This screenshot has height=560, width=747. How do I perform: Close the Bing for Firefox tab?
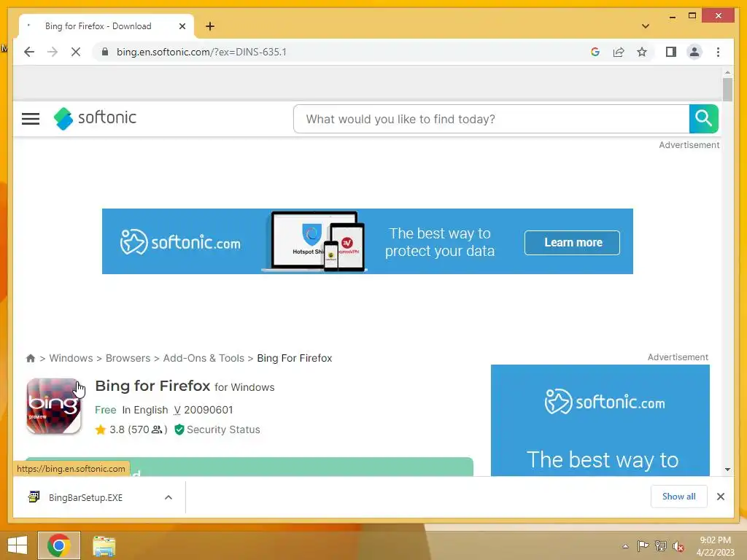click(182, 26)
